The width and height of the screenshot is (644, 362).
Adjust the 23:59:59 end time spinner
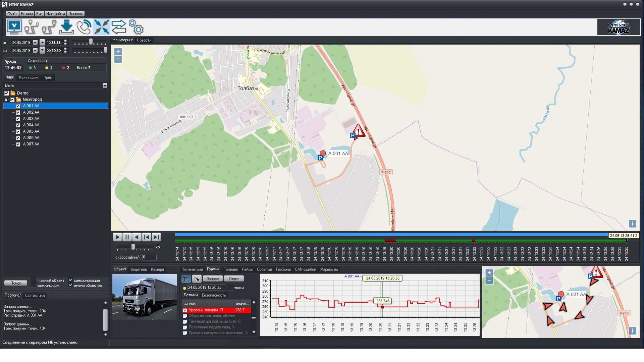tap(65, 51)
